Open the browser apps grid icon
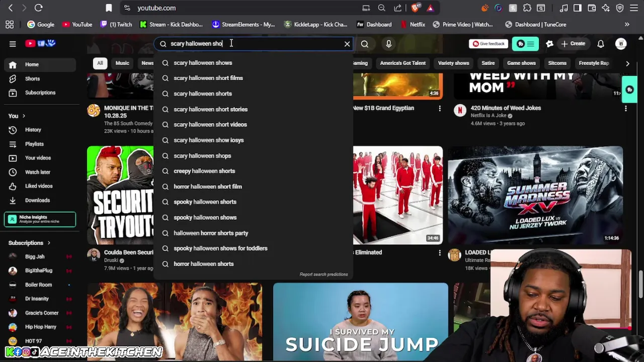The height and width of the screenshot is (362, 644). click(x=10, y=24)
